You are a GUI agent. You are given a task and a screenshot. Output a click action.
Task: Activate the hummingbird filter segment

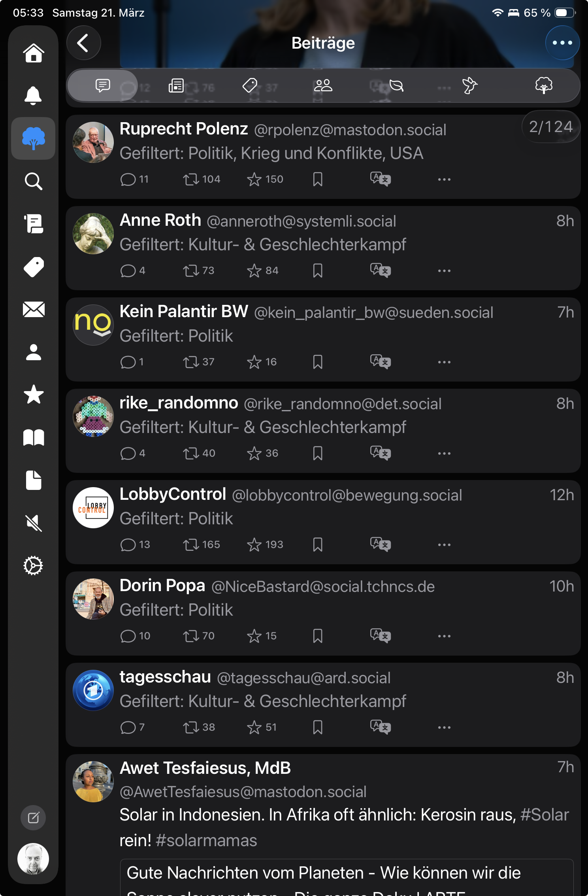coord(470,85)
